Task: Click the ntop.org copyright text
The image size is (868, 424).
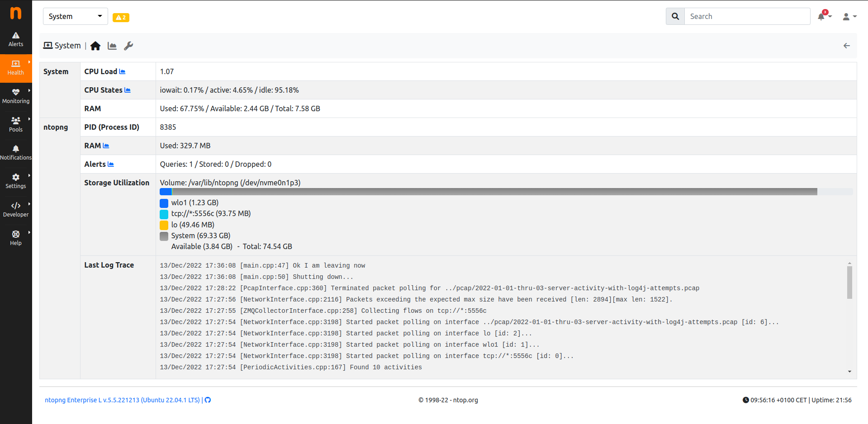Action: [448, 400]
